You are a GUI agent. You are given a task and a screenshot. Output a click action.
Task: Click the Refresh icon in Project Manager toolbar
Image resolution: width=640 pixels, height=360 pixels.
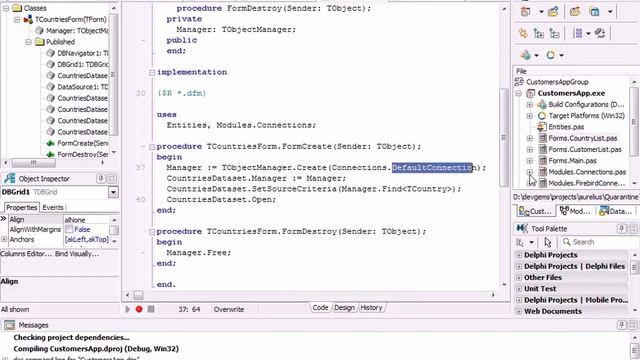tap(600, 33)
